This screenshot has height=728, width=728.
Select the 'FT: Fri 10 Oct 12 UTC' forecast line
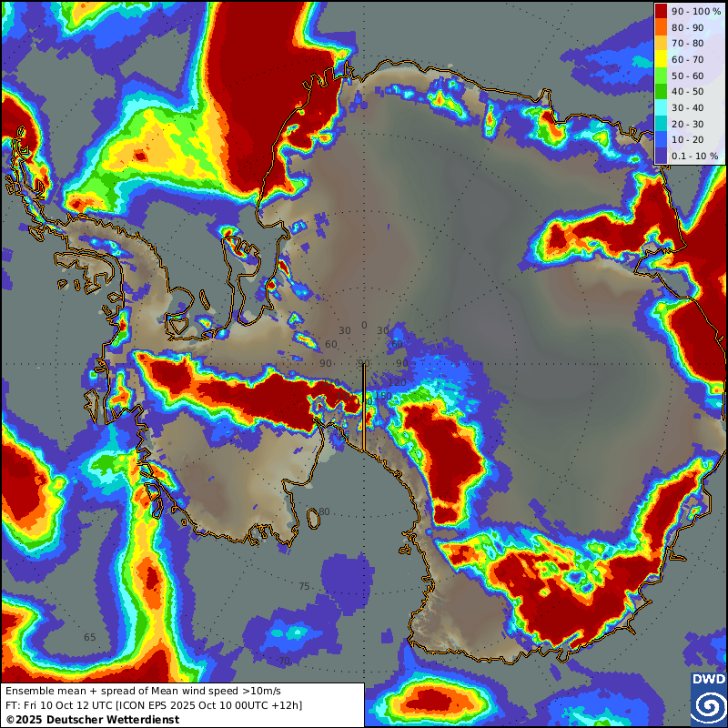coord(153,705)
